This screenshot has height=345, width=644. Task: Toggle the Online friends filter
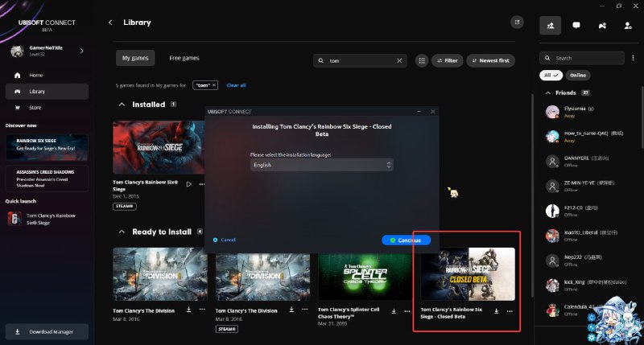tap(578, 75)
